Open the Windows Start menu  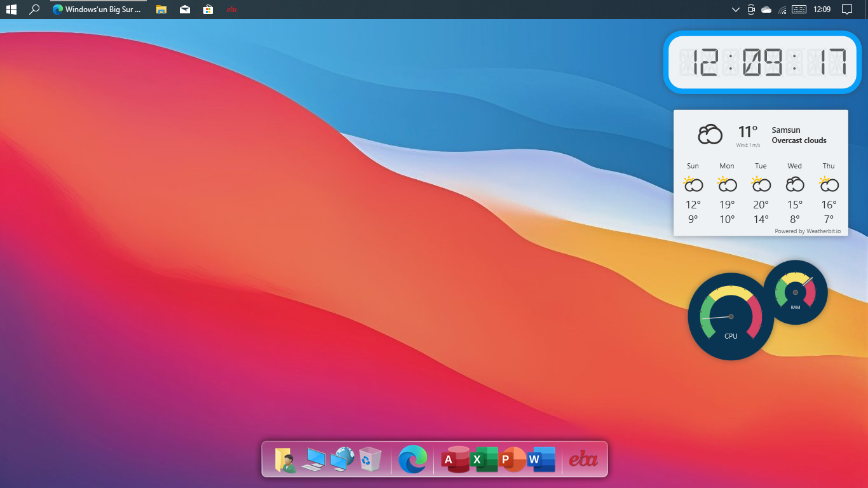11,10
